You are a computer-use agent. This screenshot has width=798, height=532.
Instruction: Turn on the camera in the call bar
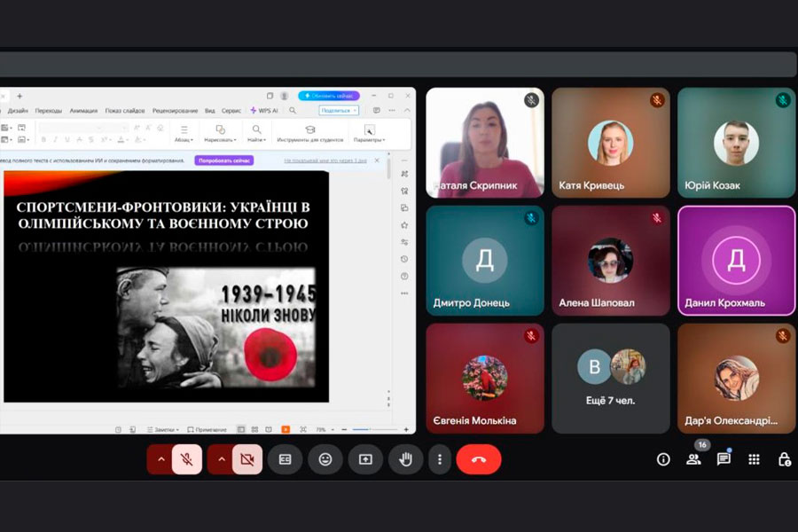point(247,459)
